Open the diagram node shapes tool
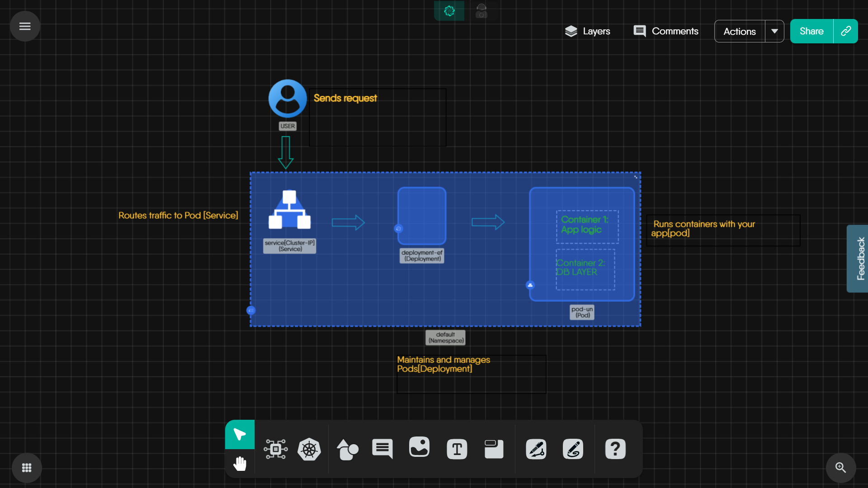The width and height of the screenshot is (868, 488). click(276, 449)
